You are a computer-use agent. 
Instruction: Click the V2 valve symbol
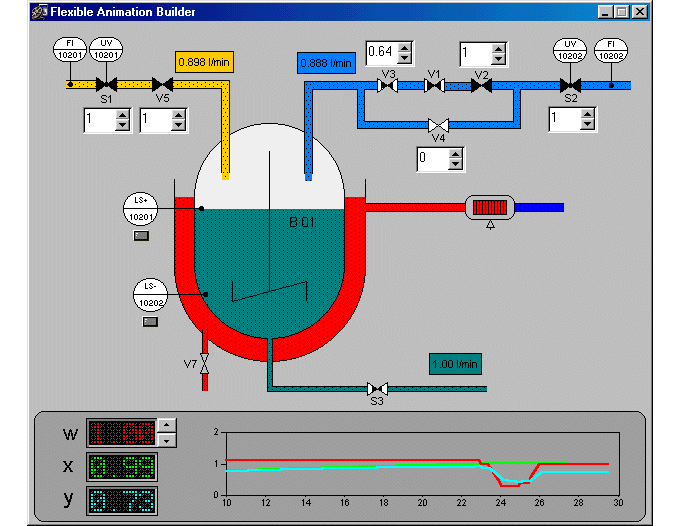pyautogui.click(x=481, y=86)
